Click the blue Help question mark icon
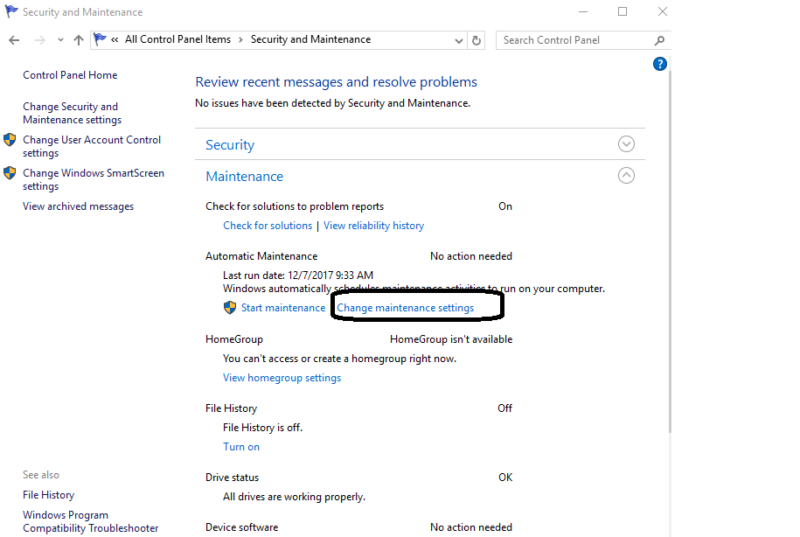 pyautogui.click(x=659, y=64)
